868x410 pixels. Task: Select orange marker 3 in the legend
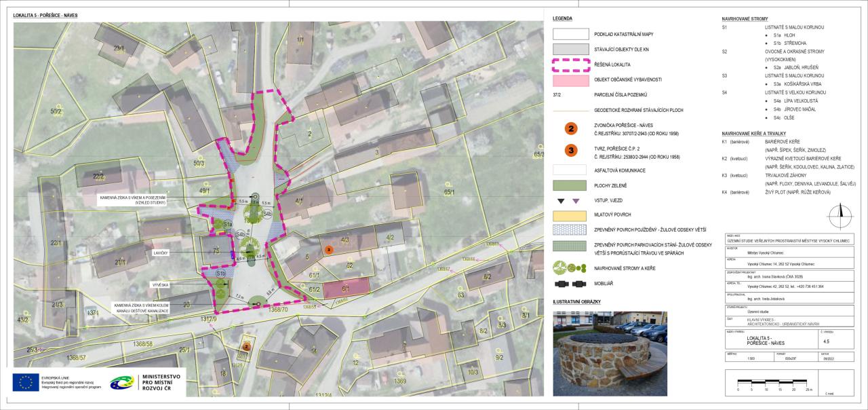tap(571, 149)
